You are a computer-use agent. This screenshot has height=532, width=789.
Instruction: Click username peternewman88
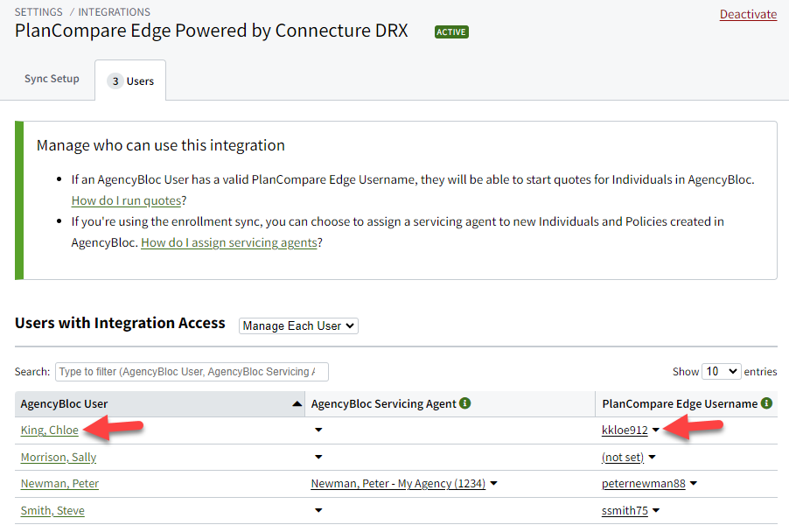click(x=643, y=484)
